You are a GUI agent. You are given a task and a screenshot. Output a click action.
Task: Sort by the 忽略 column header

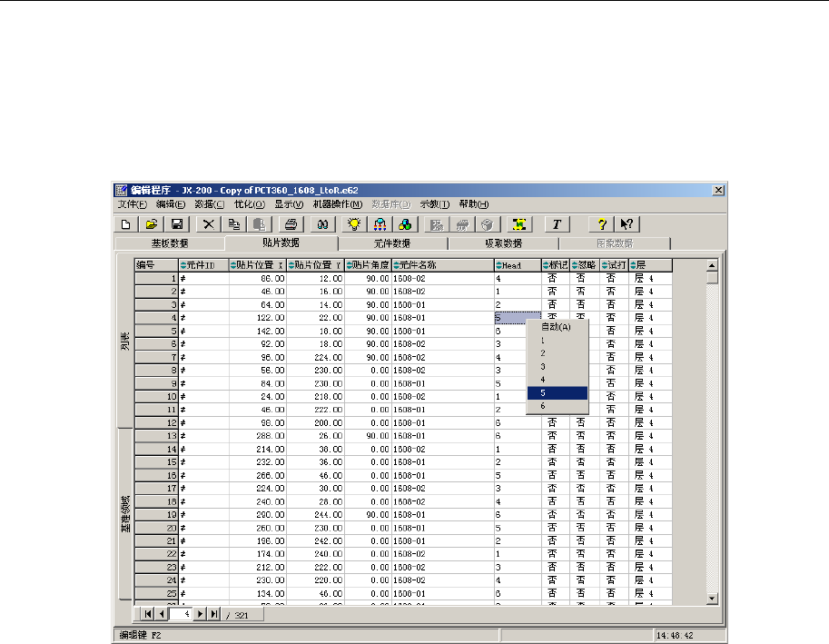[x=585, y=265]
